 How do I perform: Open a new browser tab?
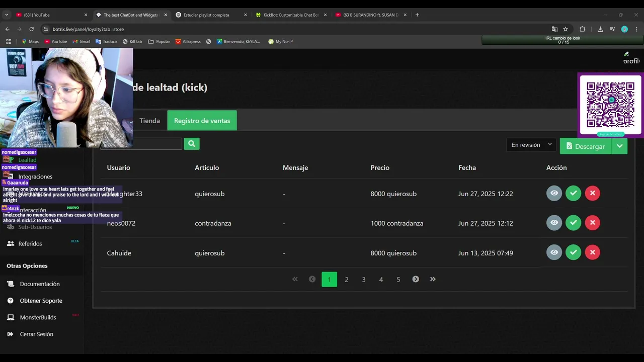(417, 15)
